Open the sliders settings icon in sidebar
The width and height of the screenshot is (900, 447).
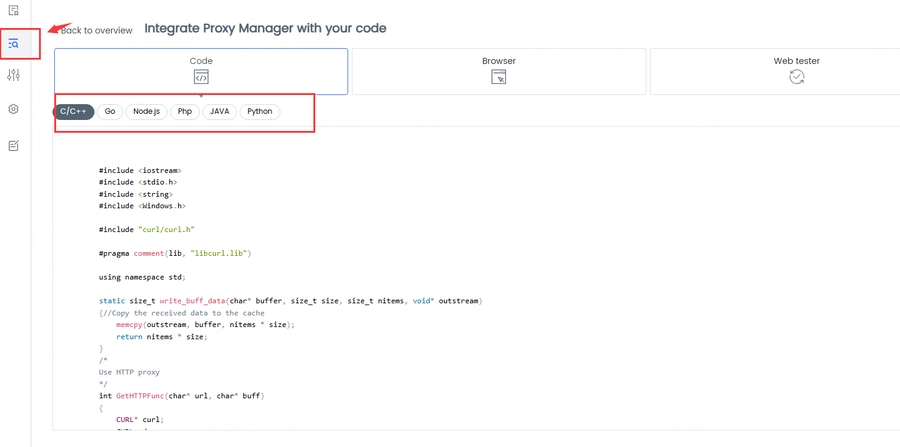click(x=14, y=75)
